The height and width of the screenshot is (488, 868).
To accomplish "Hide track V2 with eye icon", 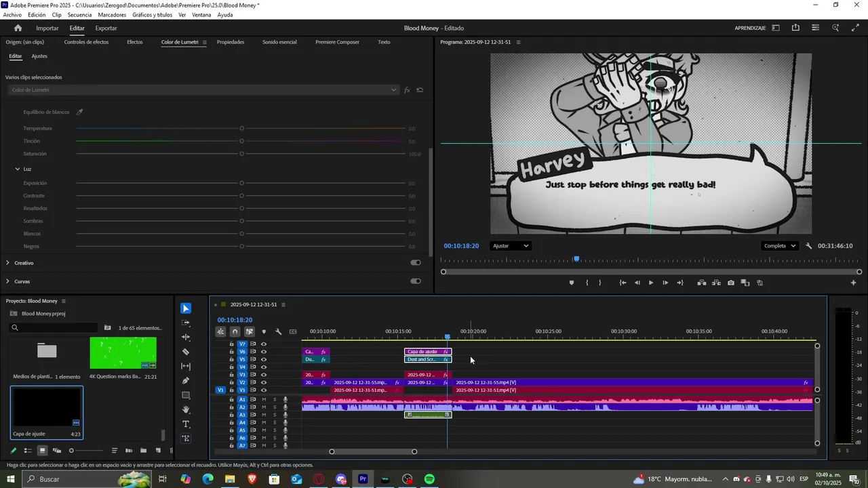I will point(264,382).
